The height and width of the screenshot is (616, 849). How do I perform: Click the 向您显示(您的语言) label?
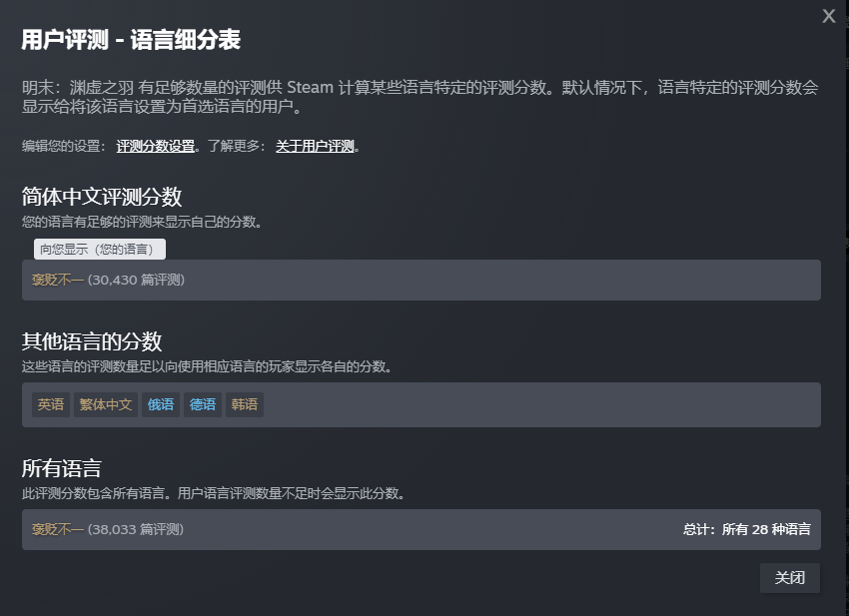tap(100, 250)
